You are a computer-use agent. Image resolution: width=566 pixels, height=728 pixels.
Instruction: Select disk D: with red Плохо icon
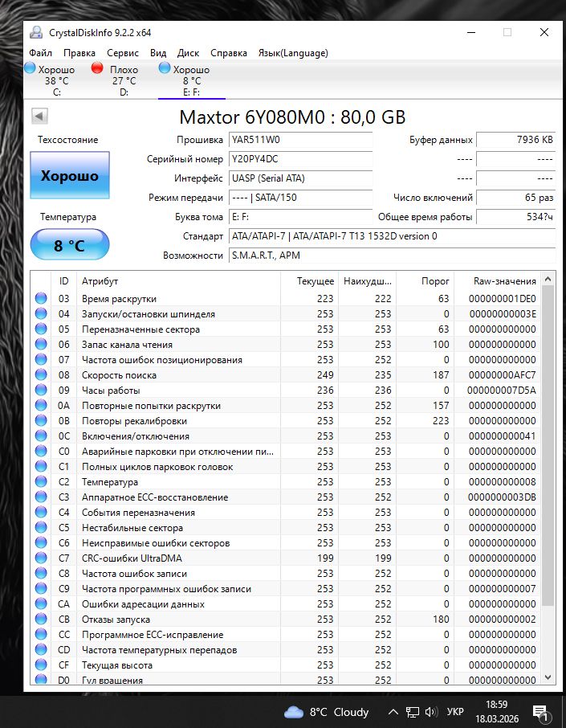(x=97, y=67)
